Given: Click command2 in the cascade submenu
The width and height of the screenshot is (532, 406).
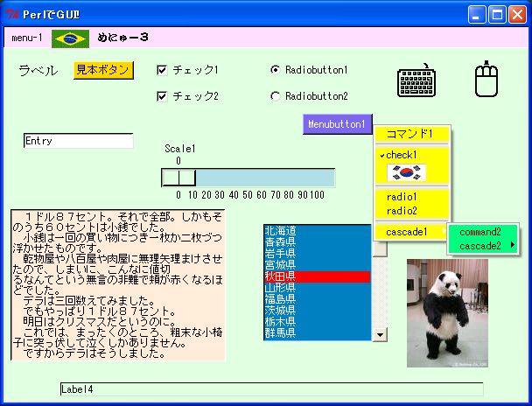Looking at the screenshot, I should [x=480, y=233].
